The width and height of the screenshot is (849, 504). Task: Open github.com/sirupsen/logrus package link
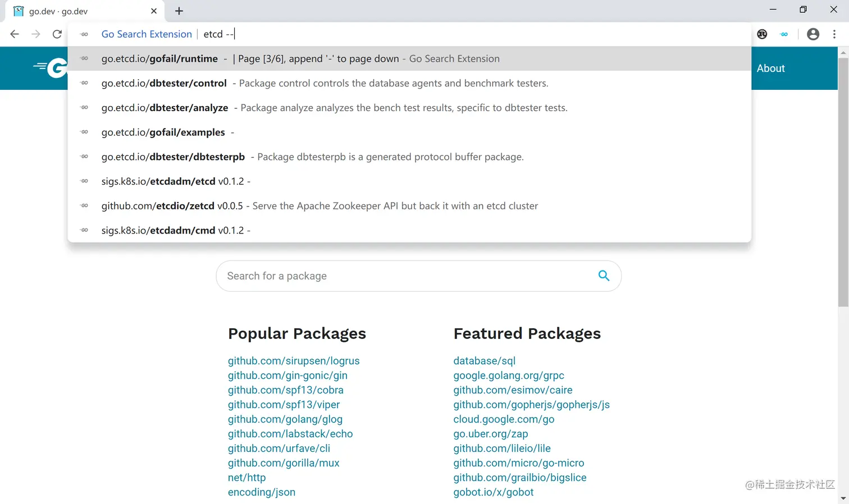(x=294, y=361)
